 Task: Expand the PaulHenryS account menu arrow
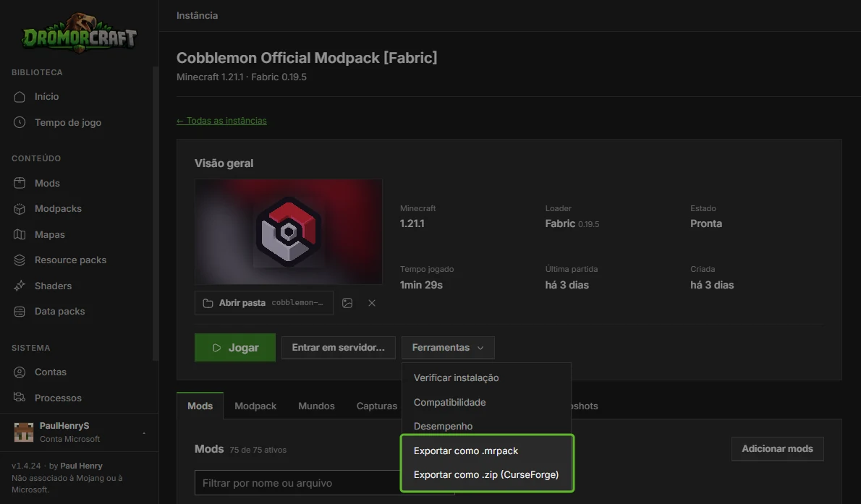coord(144,432)
